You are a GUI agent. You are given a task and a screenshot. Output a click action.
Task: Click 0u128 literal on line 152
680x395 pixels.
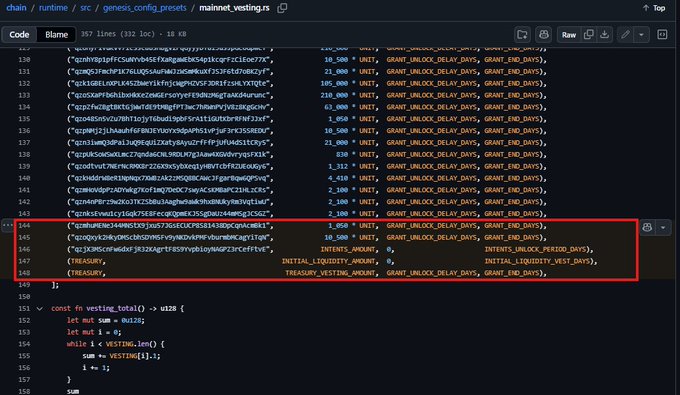(131, 320)
